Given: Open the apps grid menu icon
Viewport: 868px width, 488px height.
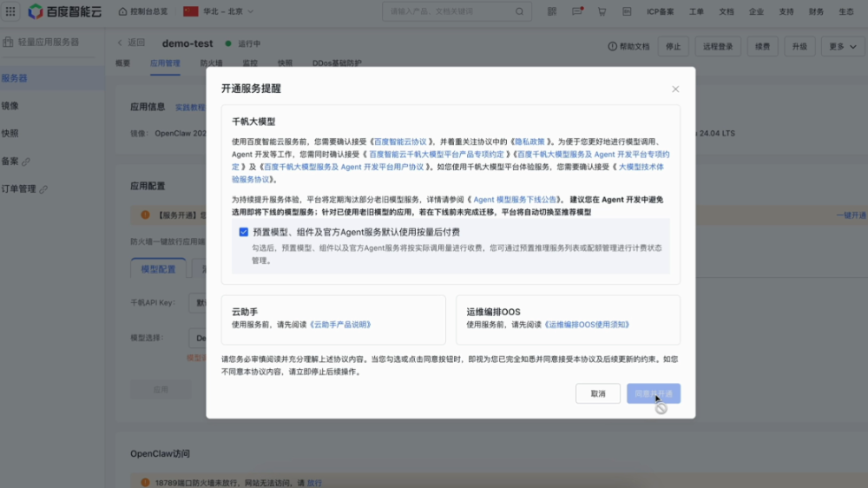Looking at the screenshot, I should coord(10,11).
